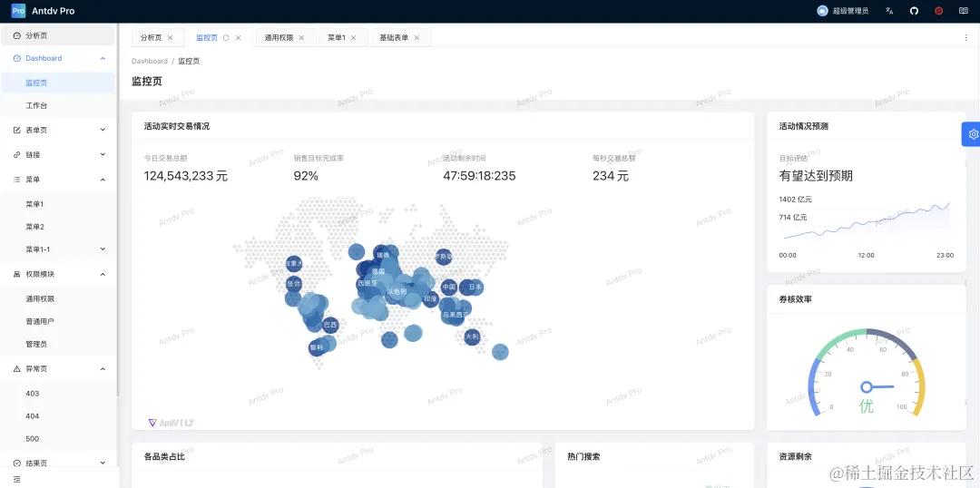Click the 表单页 edit icon in sidebar
980x488 pixels.
coord(17,130)
